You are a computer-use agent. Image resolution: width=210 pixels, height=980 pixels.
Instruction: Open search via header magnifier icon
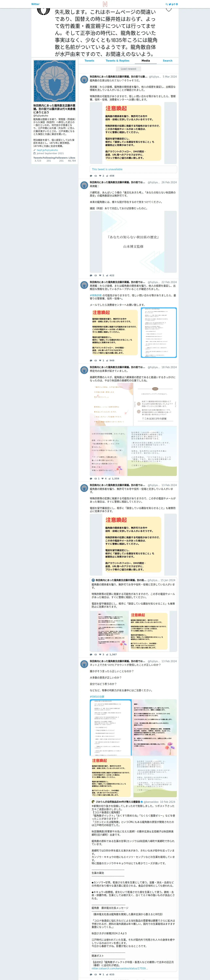166,4
